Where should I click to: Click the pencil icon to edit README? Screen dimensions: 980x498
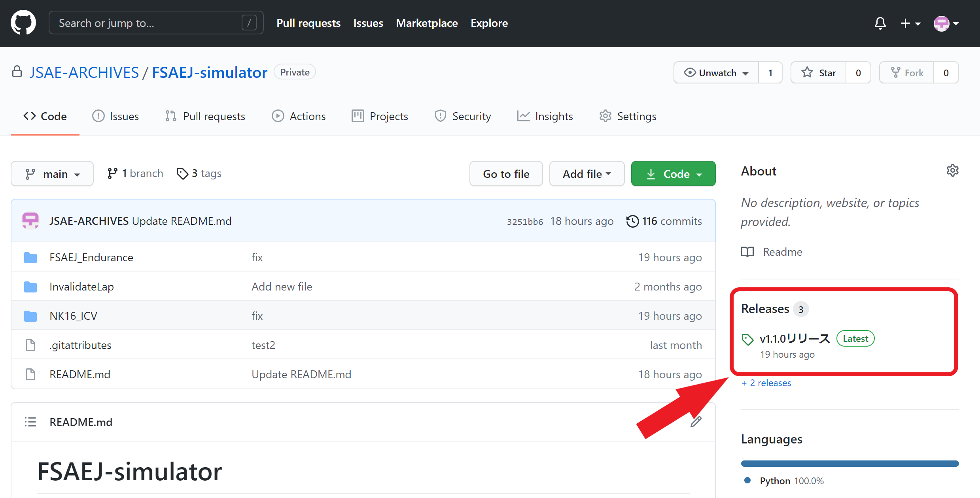click(696, 422)
